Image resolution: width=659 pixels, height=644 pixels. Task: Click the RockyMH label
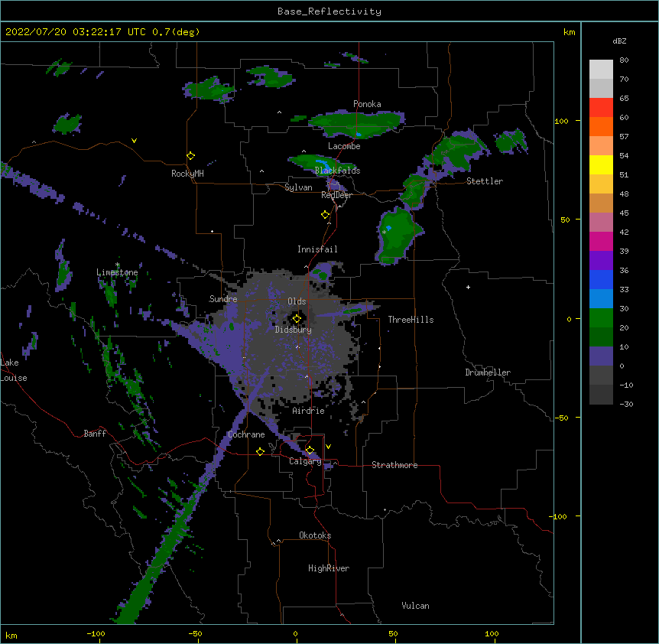click(x=187, y=174)
